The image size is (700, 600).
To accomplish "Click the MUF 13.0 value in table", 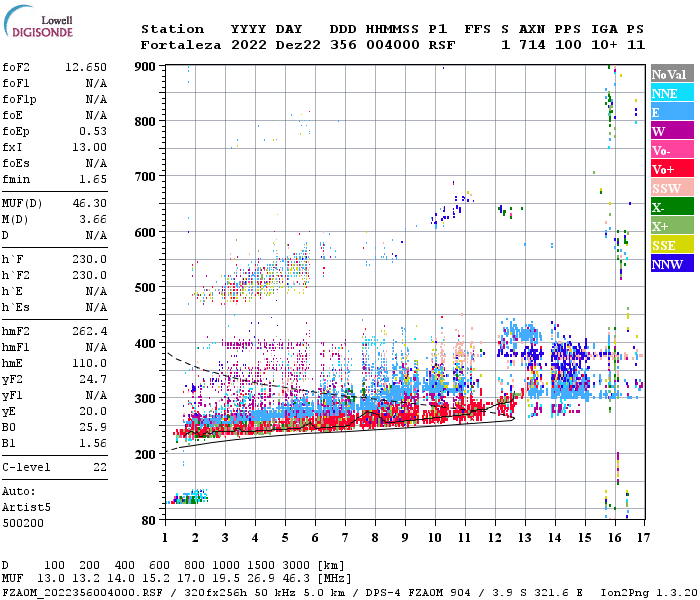I will click(x=50, y=579).
